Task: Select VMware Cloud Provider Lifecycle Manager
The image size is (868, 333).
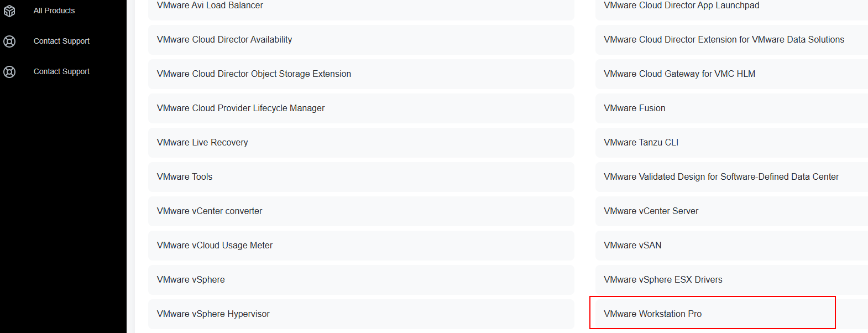Action: pyautogui.click(x=240, y=108)
